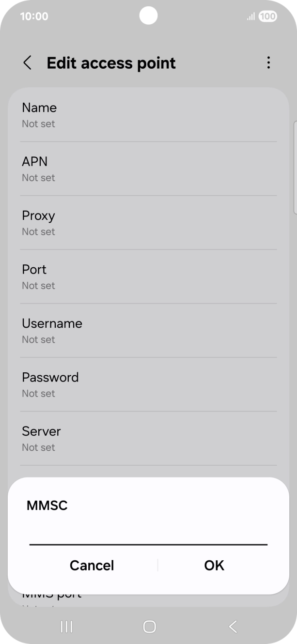This screenshot has width=297, height=644.
Task: Tap the Cancel button in MMSC dialog
Action: pyautogui.click(x=92, y=565)
